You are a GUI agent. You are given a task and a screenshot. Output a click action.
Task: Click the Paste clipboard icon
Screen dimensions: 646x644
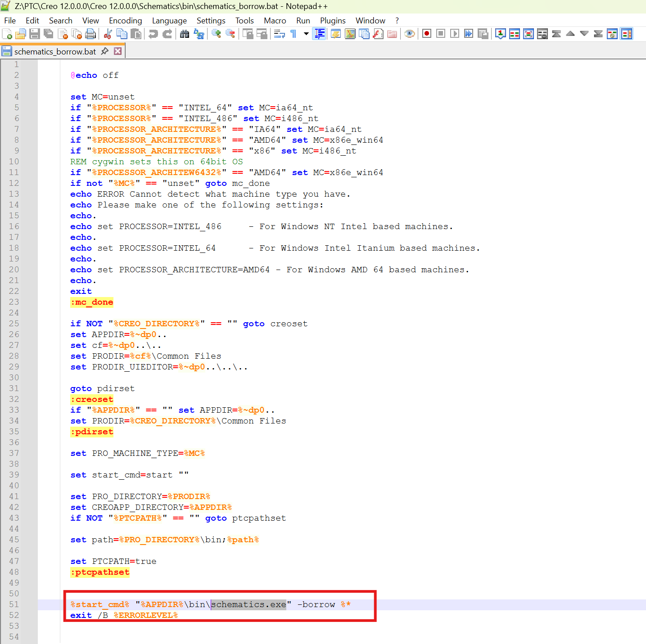click(x=136, y=34)
